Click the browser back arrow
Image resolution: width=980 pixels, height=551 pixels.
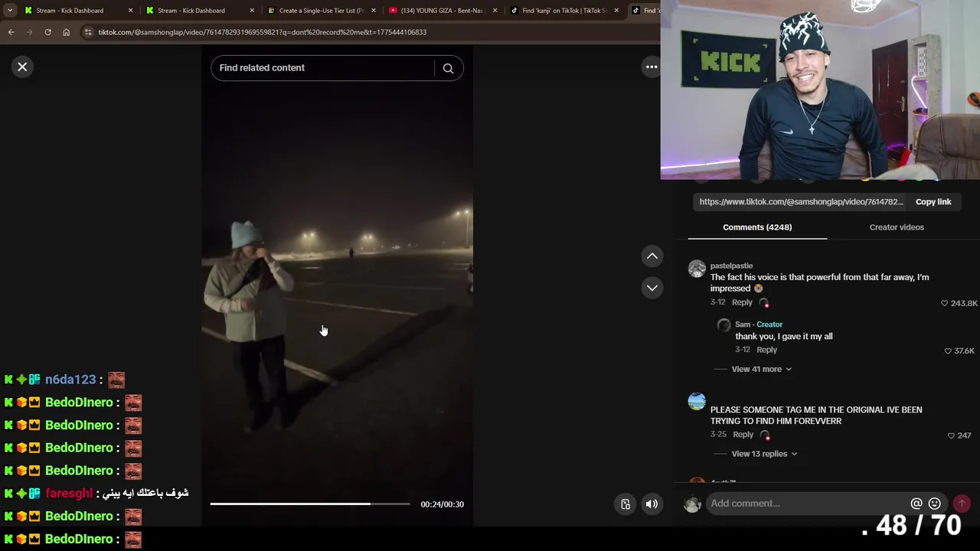click(x=11, y=32)
